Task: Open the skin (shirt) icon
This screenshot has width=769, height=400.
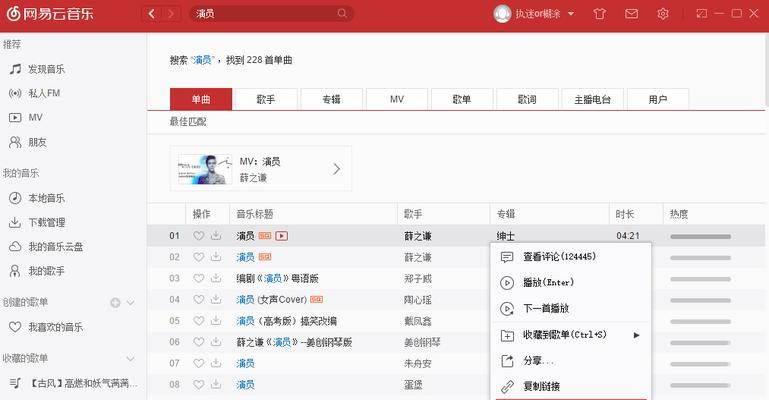Action: point(599,14)
